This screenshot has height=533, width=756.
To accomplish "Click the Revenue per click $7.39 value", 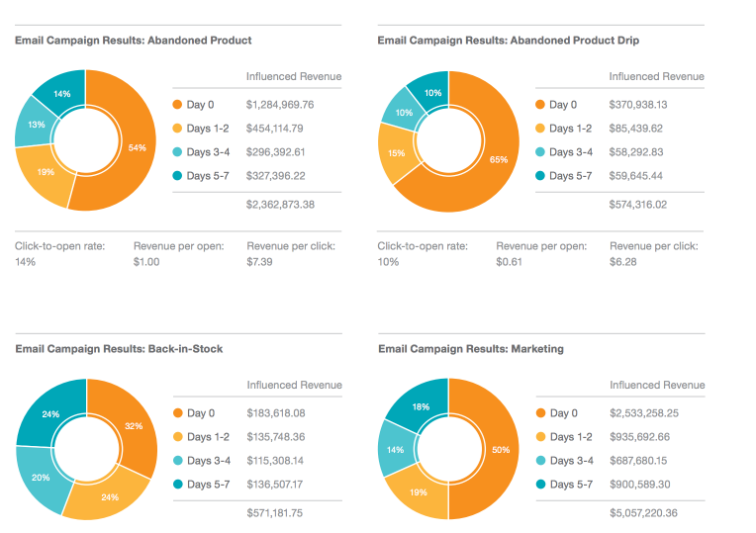I will [259, 262].
